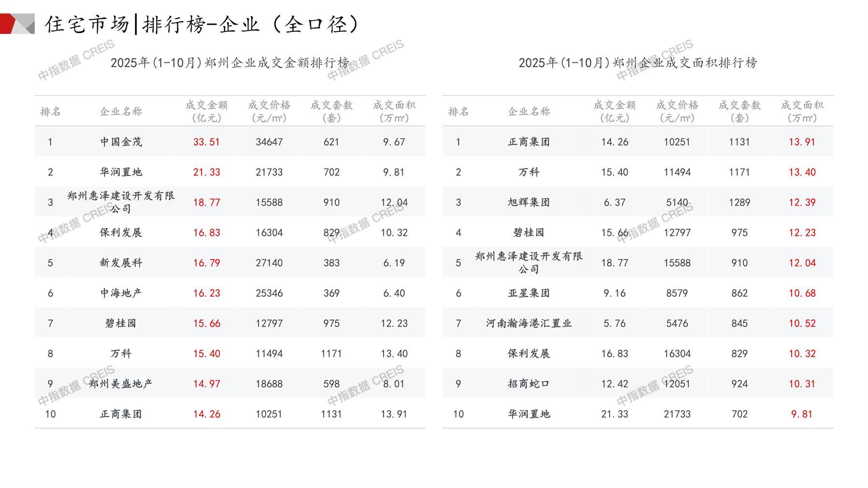Select the red 9.81 area value
Screen dimensions: 868x488
point(802,414)
